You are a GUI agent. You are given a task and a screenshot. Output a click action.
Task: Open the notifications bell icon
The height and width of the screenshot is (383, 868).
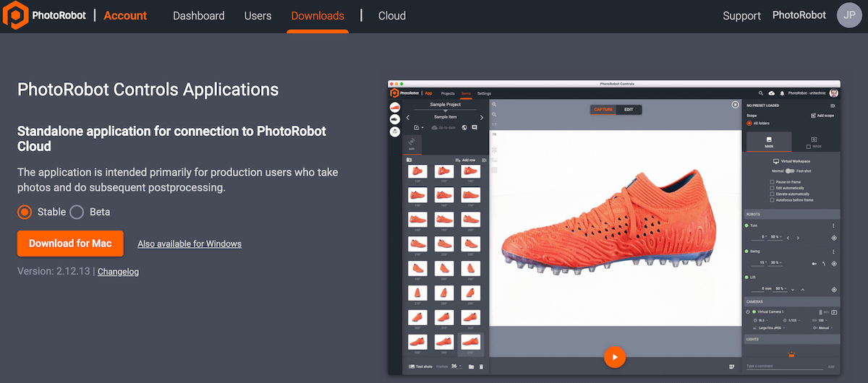pyautogui.click(x=782, y=93)
